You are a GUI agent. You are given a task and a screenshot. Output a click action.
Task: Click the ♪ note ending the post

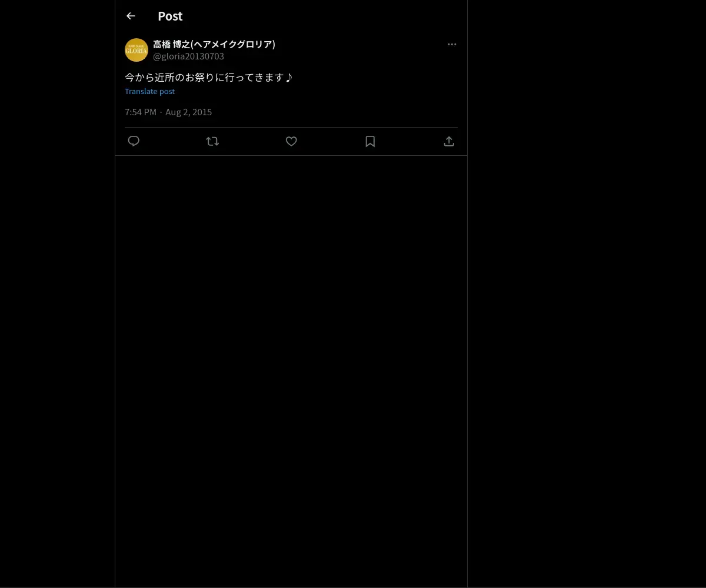click(288, 77)
